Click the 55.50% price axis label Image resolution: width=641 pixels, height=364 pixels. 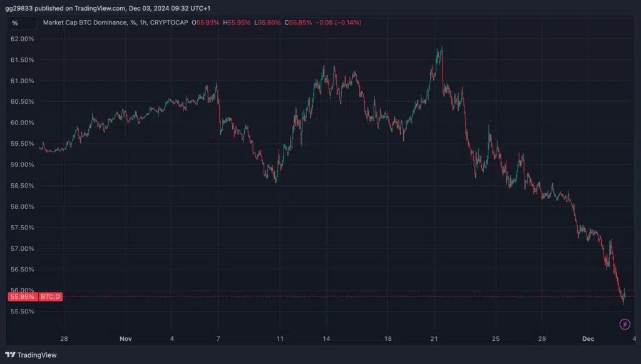(23, 311)
